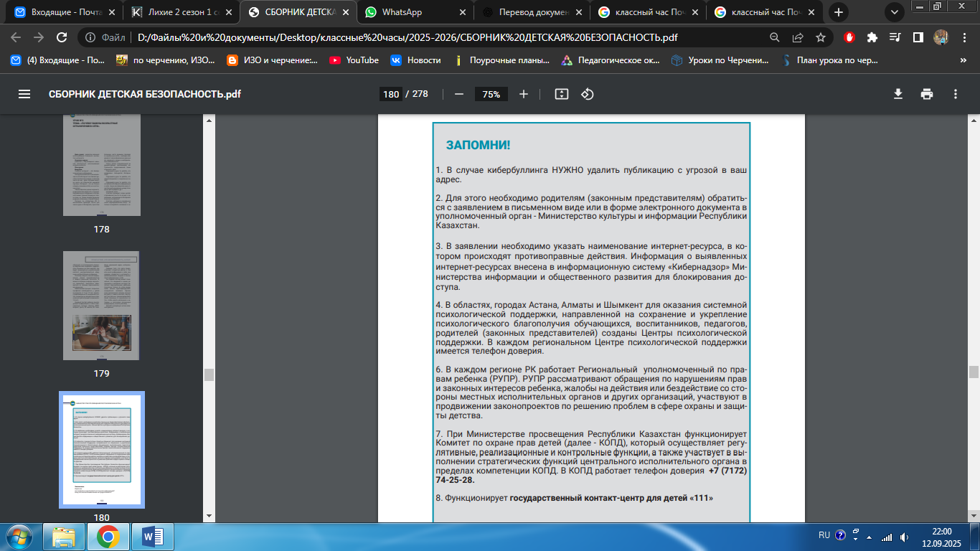Bookmark this tab with the star

click(x=821, y=37)
